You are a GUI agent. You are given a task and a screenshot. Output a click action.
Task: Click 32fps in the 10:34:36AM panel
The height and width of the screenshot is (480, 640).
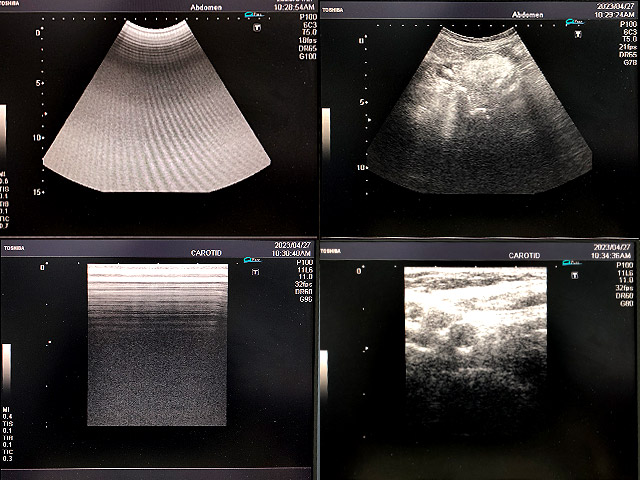(624, 288)
